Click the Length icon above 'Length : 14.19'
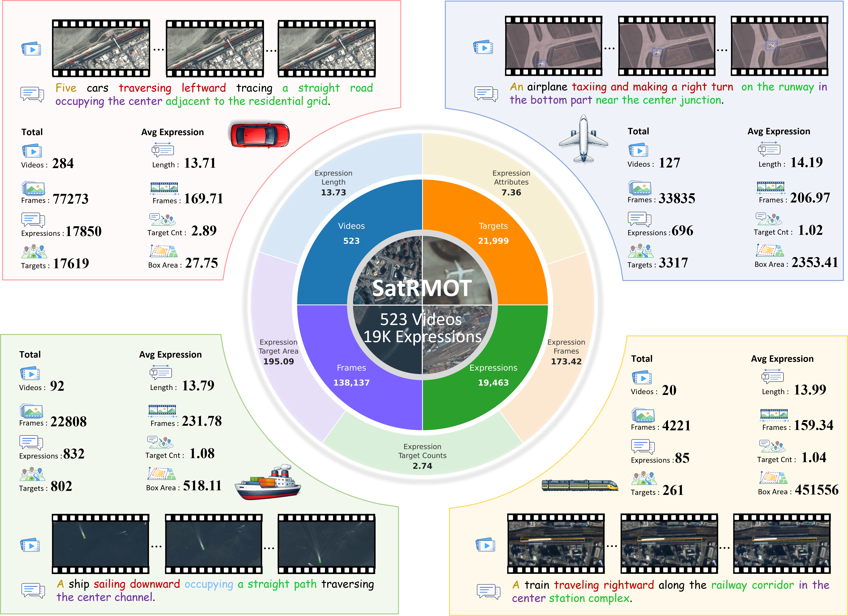848x616 pixels. [769, 149]
